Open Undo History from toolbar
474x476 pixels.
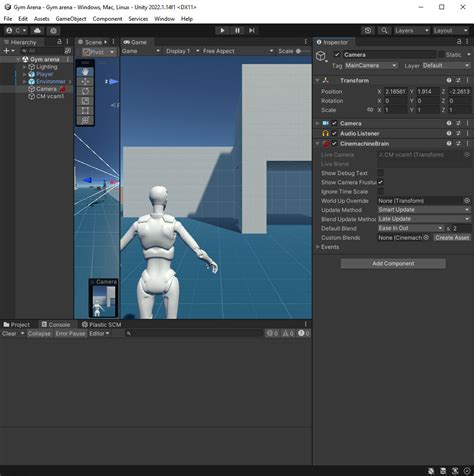coord(368,31)
